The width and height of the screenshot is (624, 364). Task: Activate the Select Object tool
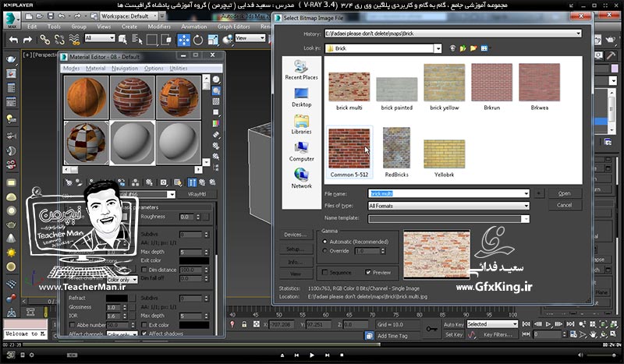click(122, 40)
